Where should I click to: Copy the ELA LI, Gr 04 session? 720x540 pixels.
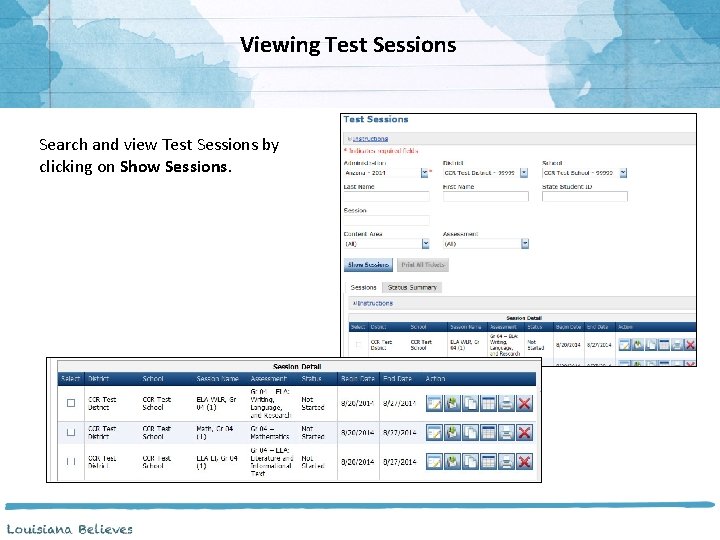(x=470, y=461)
